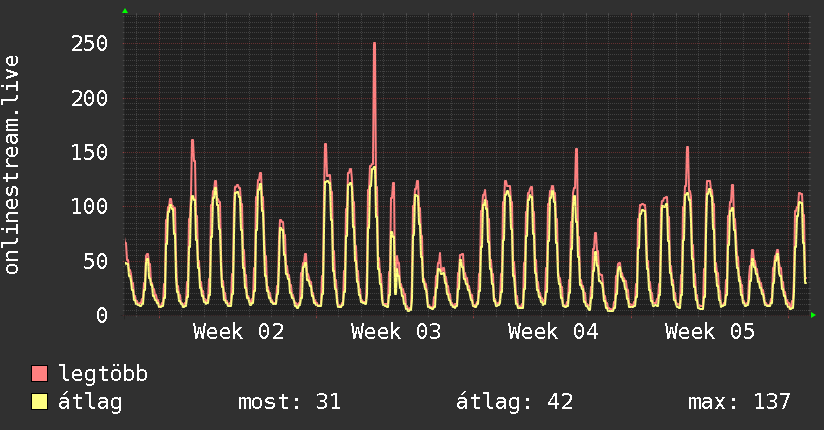The height and width of the screenshot is (430, 824).
Task: Click the 'Week 02' axis label
Action: tap(239, 332)
